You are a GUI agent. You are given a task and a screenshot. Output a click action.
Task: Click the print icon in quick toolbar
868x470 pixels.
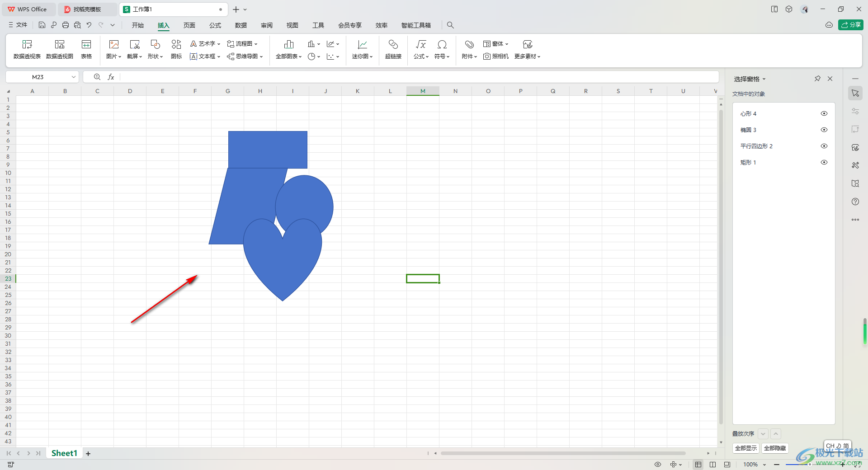[66, 25]
